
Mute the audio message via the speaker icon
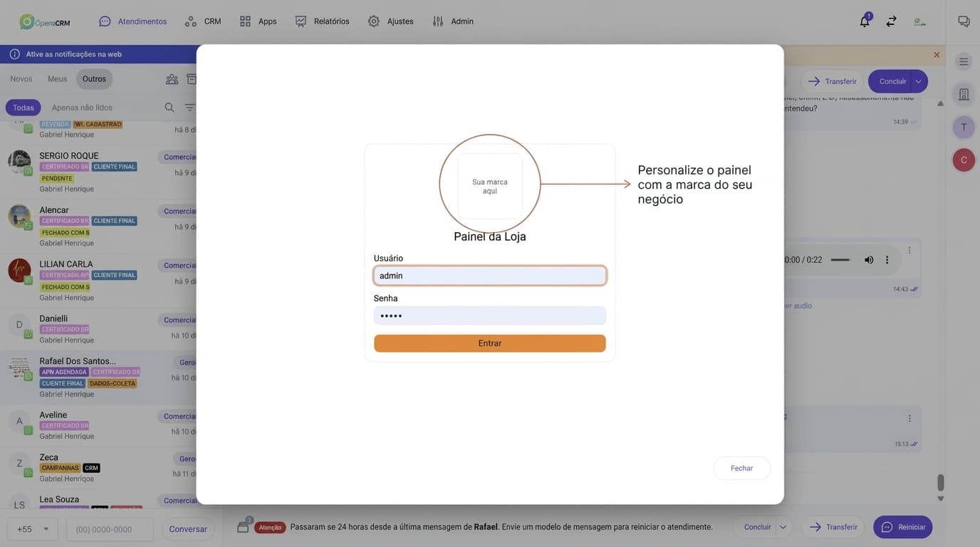869,260
